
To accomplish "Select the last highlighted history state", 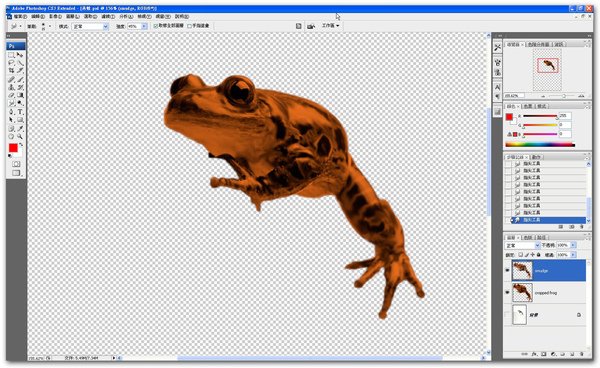I will tap(548, 220).
